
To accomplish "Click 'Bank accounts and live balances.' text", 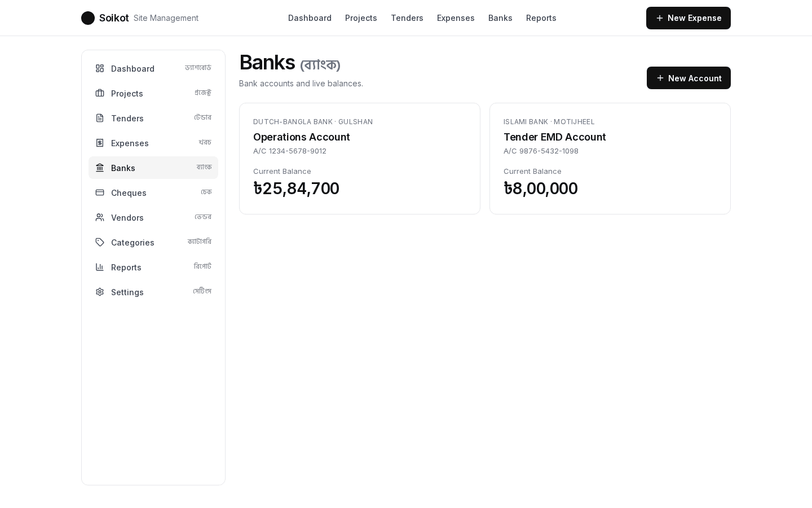I will coord(301,84).
